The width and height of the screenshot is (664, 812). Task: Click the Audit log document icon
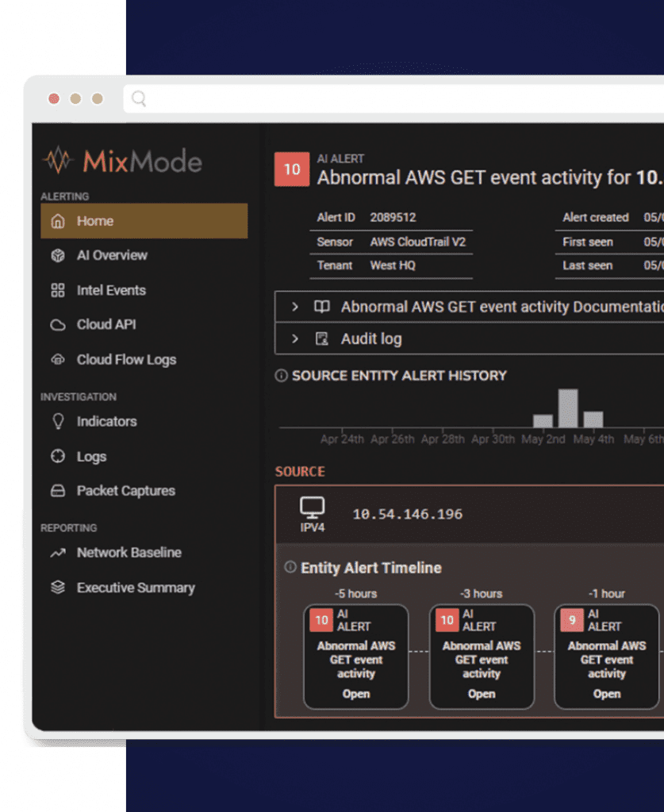point(321,339)
